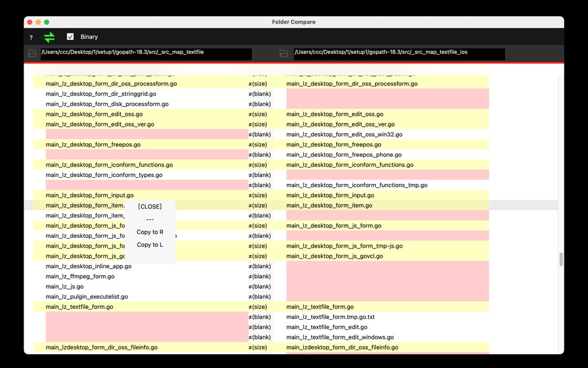Select main_lz_desktop_form_edit_oss_win32.go on right
The image size is (588, 368).
pyautogui.click(x=344, y=134)
